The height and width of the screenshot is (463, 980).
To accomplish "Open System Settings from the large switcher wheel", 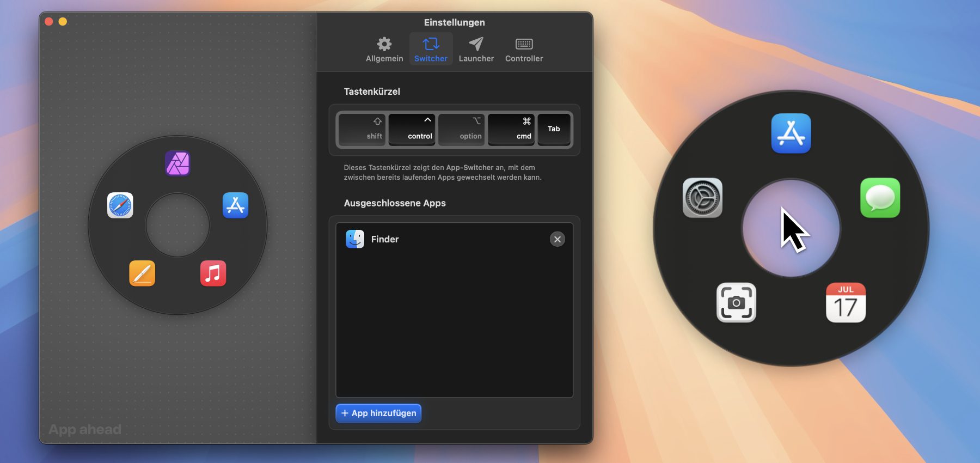I will coord(702,198).
